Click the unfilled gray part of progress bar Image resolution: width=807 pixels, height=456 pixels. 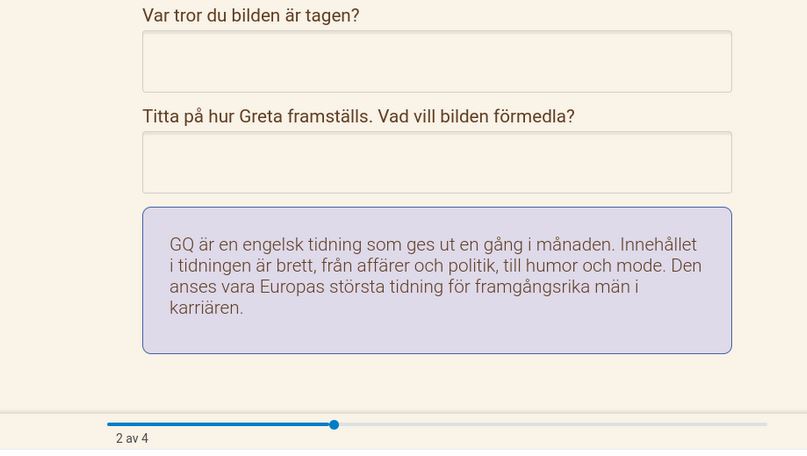click(550, 425)
